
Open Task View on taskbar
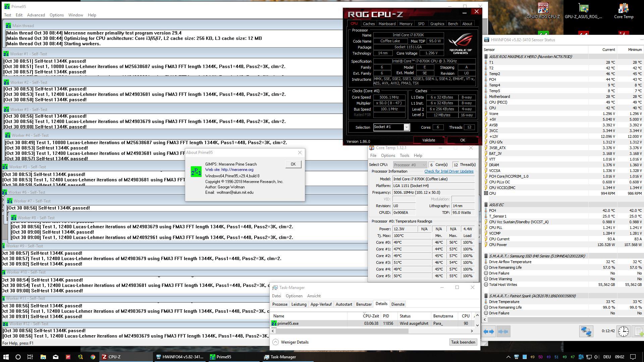click(x=30, y=357)
